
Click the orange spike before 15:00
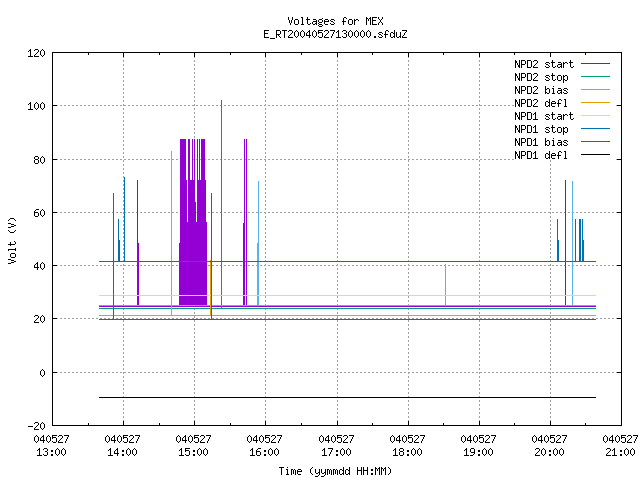pyautogui.click(x=171, y=233)
